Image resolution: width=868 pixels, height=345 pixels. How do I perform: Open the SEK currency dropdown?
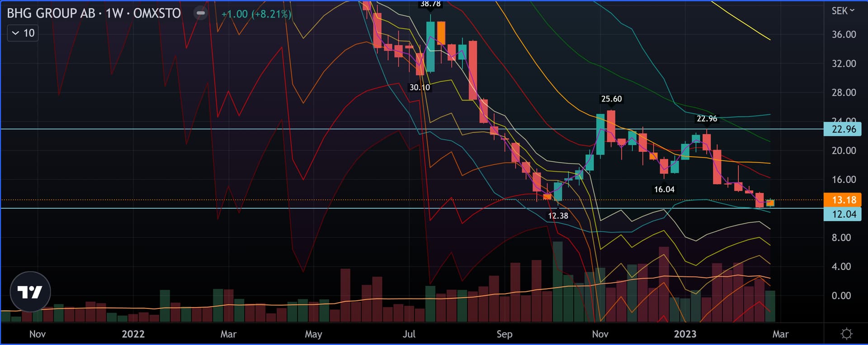[x=843, y=11]
